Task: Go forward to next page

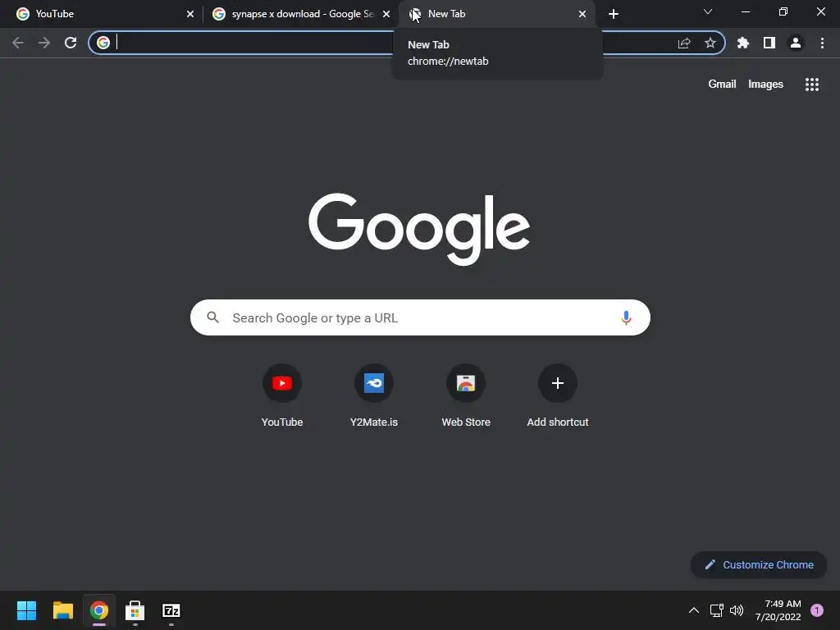Action: click(x=44, y=43)
